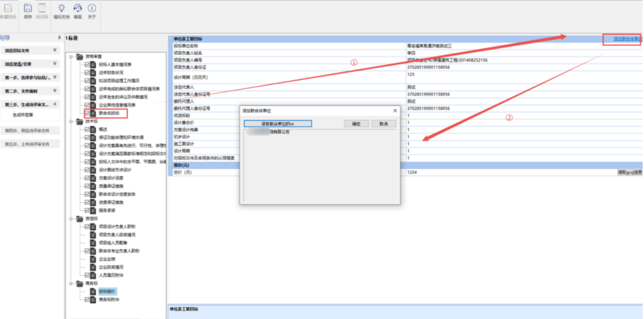Click document icon of 项目负责人获奖情况

tap(93, 235)
